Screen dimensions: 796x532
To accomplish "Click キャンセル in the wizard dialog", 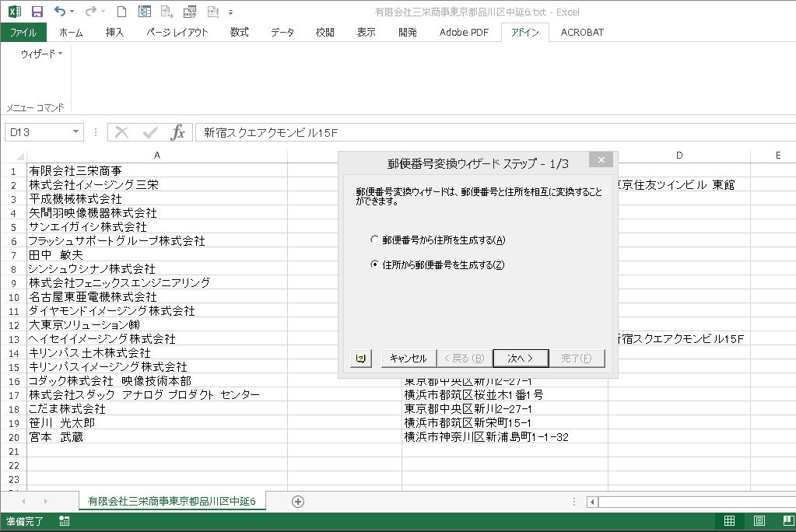I will pyautogui.click(x=409, y=358).
